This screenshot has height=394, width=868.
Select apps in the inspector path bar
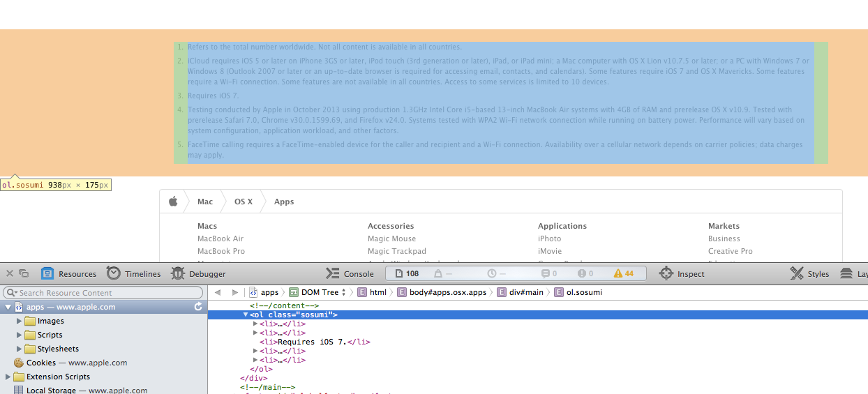[264, 292]
